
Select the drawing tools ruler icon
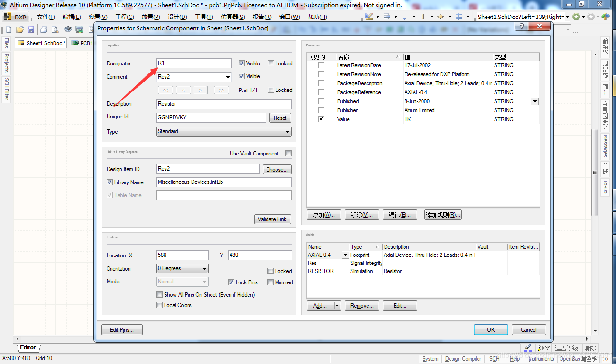369,17
